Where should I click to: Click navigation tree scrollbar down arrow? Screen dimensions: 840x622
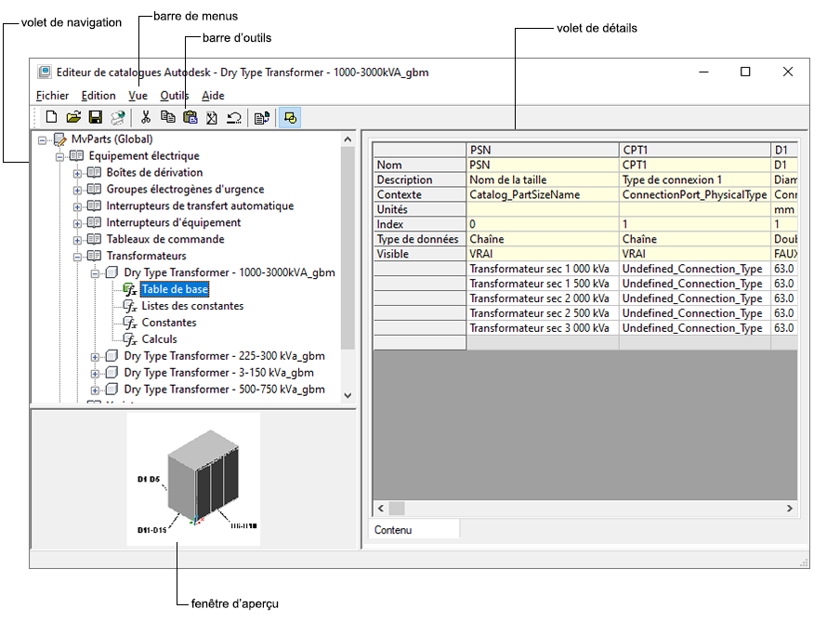coord(348,395)
